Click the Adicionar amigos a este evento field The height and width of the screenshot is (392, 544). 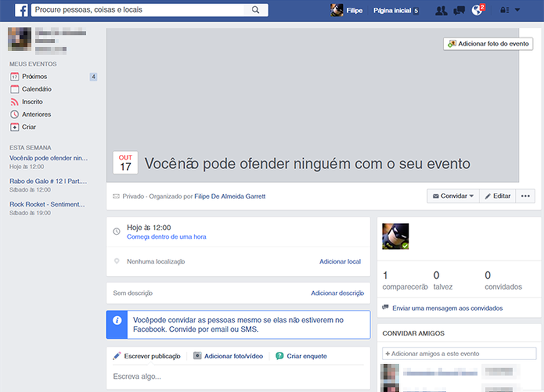pos(459,353)
